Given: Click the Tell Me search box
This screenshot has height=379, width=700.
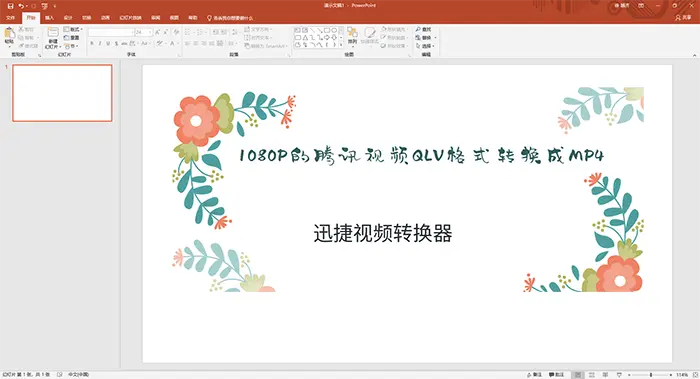Looking at the screenshot, I should [230, 18].
